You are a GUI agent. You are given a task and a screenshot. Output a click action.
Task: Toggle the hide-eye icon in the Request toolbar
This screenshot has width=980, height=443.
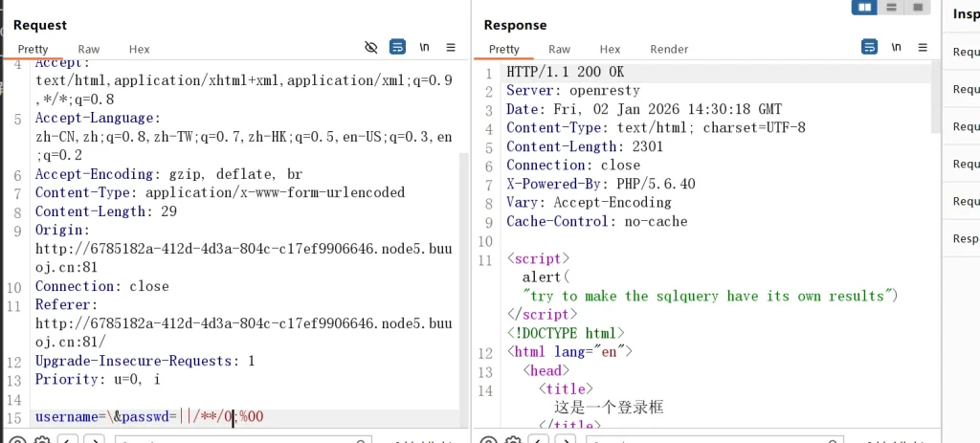[372, 47]
